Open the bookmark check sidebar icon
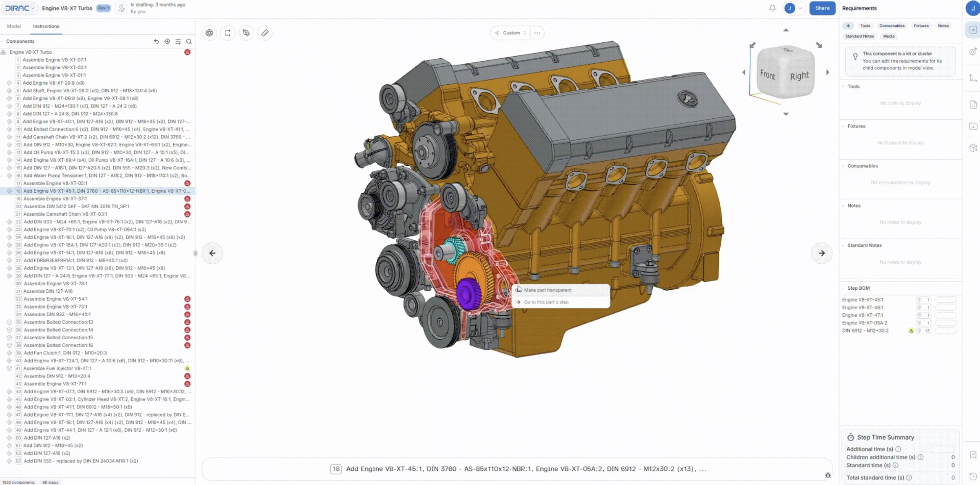This screenshot has height=485, width=980. point(973,455)
